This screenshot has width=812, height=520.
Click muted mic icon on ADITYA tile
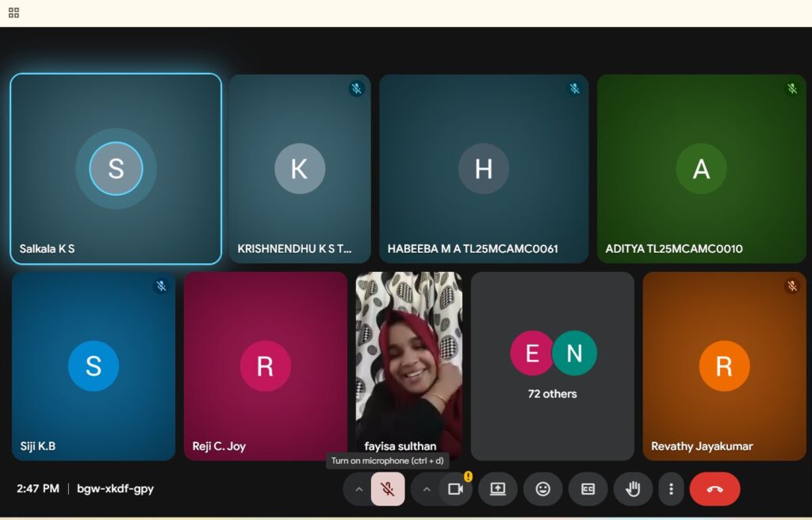pyautogui.click(x=791, y=89)
